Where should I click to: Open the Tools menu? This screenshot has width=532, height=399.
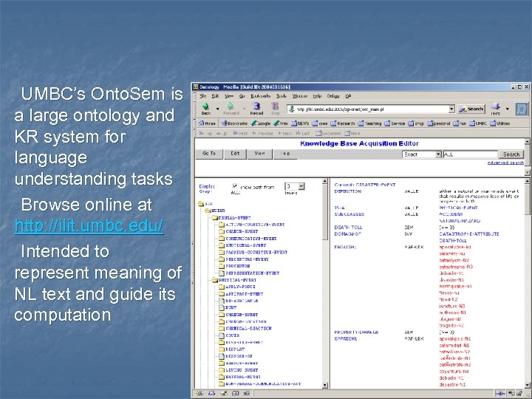tap(282, 96)
